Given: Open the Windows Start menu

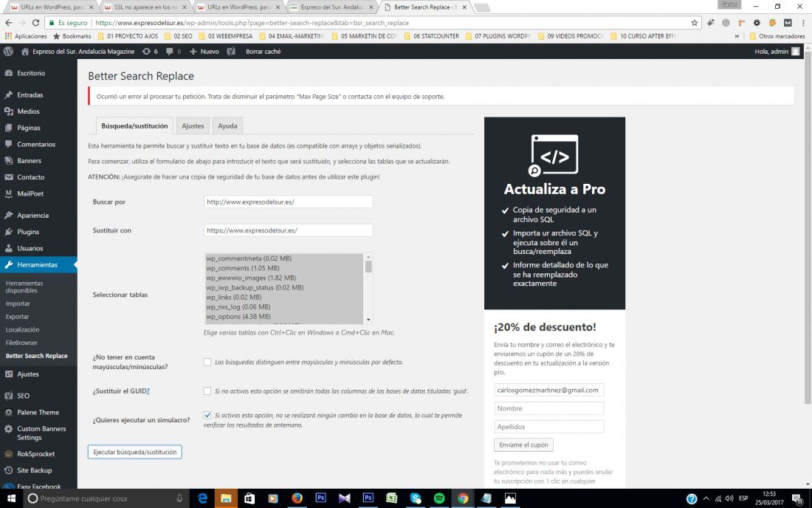Looking at the screenshot, I should (x=11, y=498).
